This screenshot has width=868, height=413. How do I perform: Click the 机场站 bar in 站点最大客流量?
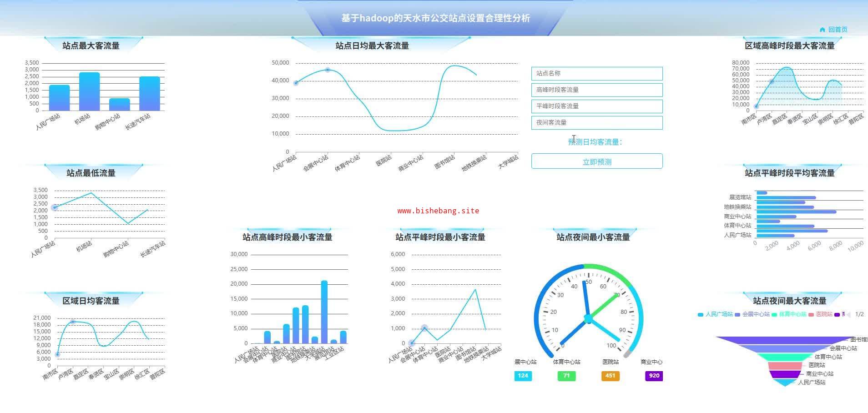[89, 91]
